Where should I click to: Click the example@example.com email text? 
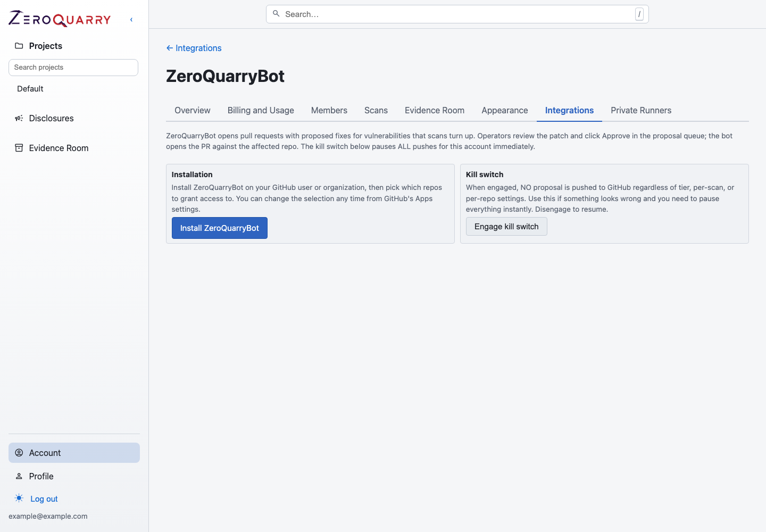(48, 516)
